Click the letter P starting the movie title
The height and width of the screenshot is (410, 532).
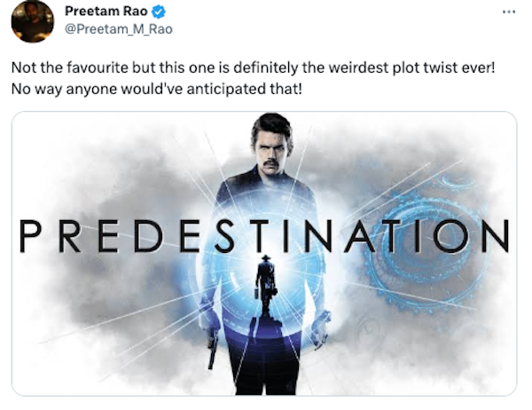[x=32, y=235]
